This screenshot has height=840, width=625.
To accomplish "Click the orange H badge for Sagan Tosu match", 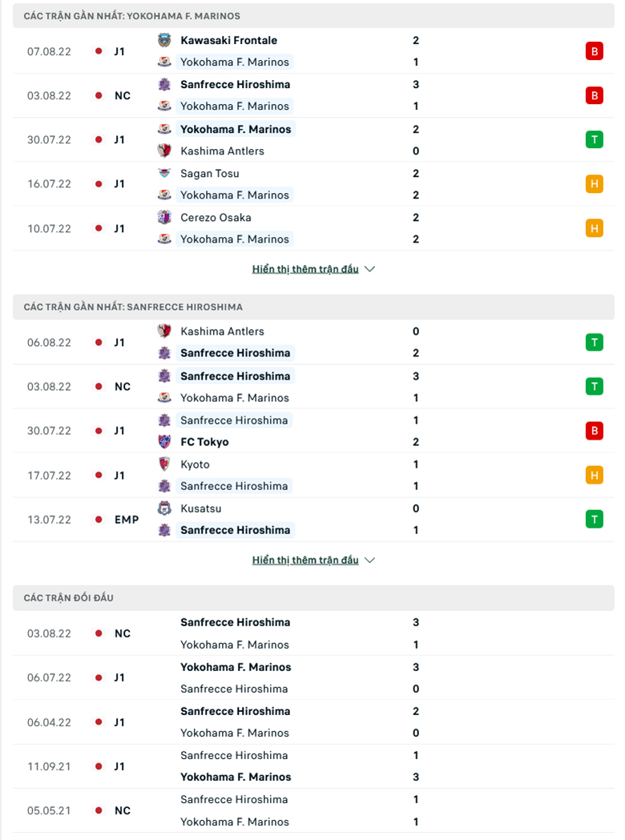I will coord(594,183).
